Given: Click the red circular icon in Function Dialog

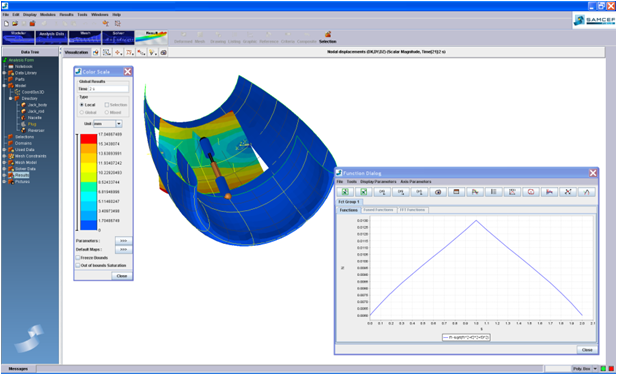Looking at the screenshot, I should (531, 192).
